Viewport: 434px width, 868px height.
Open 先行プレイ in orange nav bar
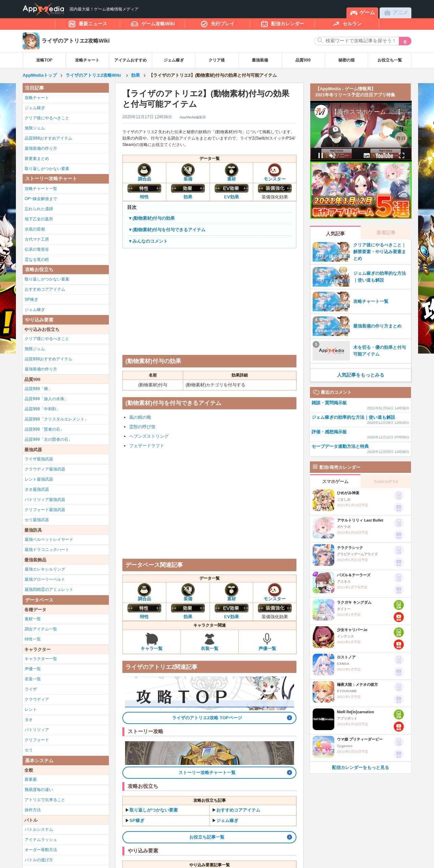click(x=218, y=24)
